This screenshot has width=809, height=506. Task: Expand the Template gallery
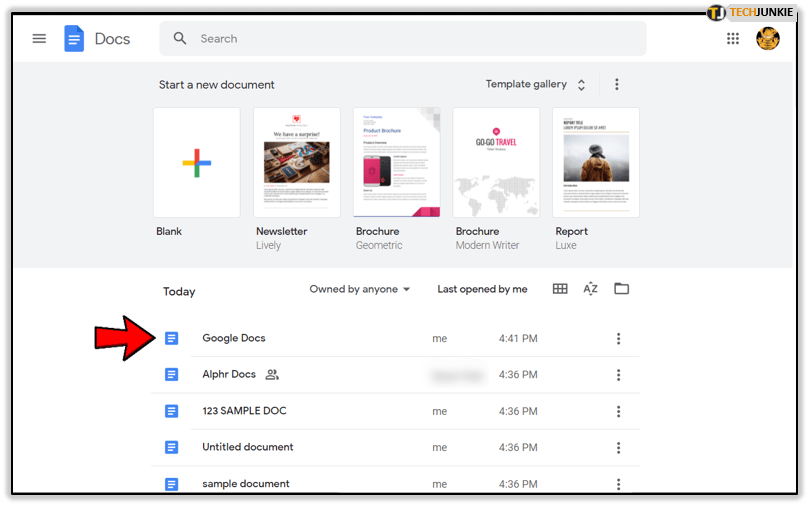click(536, 85)
